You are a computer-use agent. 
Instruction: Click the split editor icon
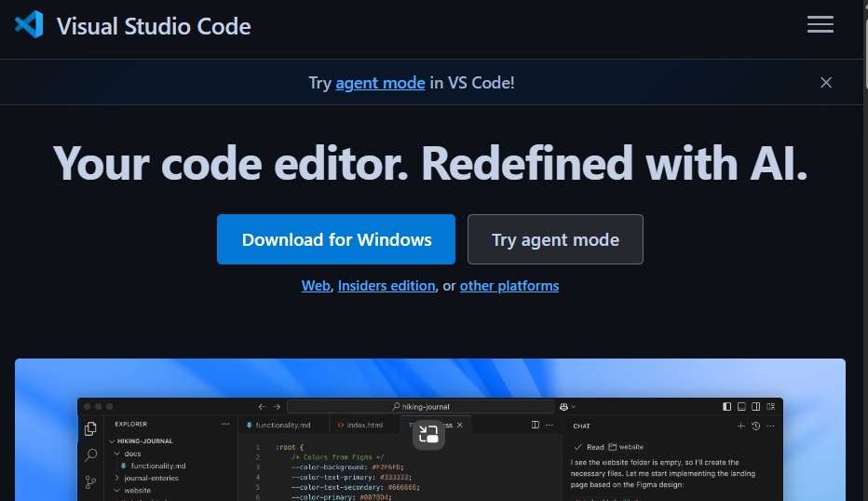point(536,425)
